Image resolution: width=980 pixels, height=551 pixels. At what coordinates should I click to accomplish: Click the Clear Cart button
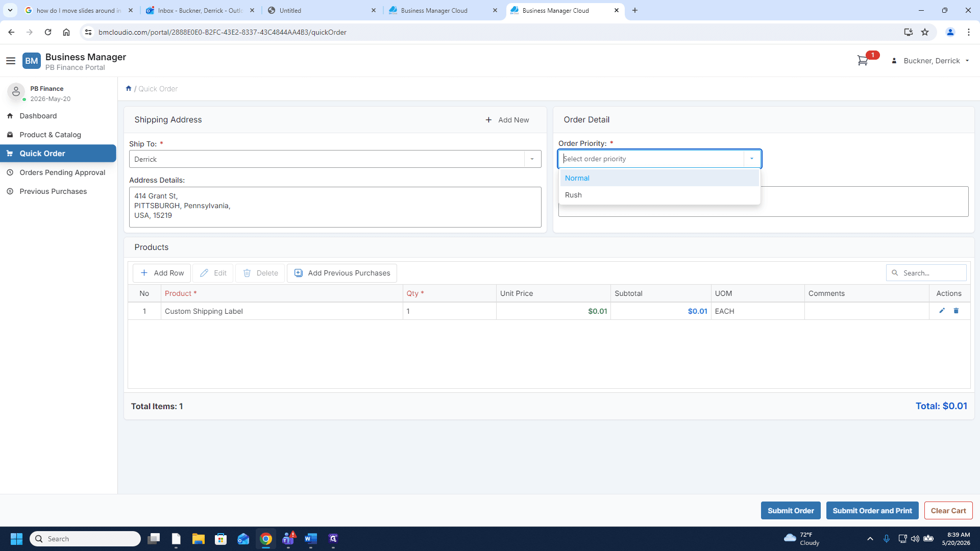pyautogui.click(x=948, y=511)
